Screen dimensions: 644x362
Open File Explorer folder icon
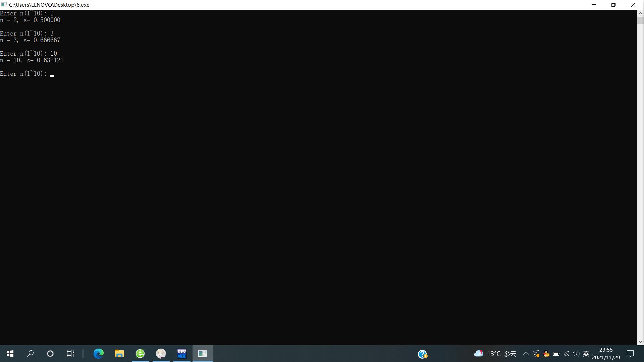(119, 354)
